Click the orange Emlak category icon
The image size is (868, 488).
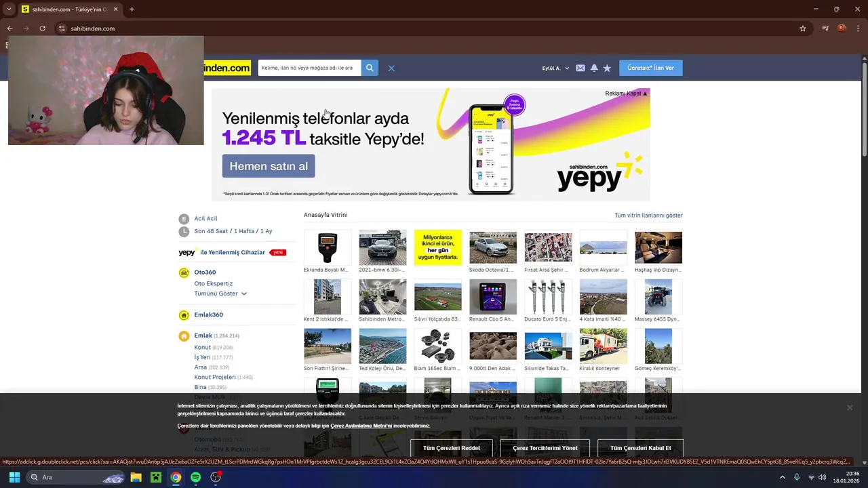pos(184,336)
